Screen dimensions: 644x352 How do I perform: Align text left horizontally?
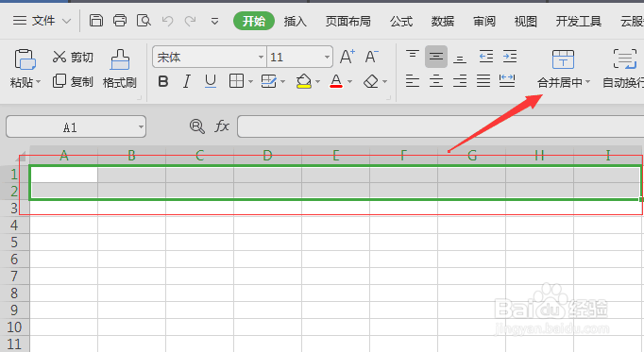coord(413,81)
